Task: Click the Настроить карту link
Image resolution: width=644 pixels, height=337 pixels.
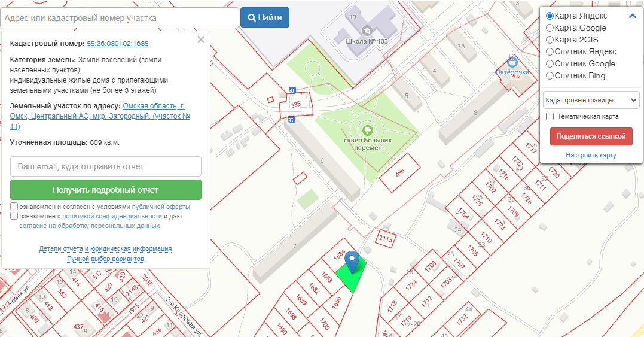Action: 591,156
